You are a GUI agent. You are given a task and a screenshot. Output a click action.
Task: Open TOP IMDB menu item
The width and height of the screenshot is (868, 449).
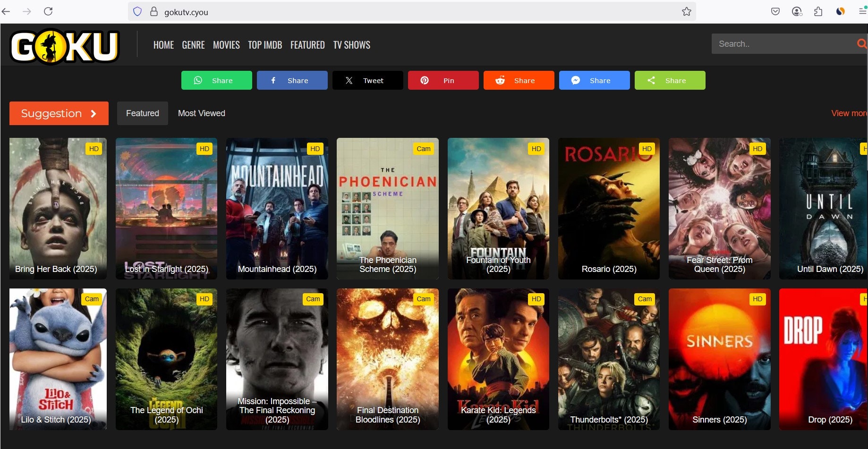click(x=265, y=45)
